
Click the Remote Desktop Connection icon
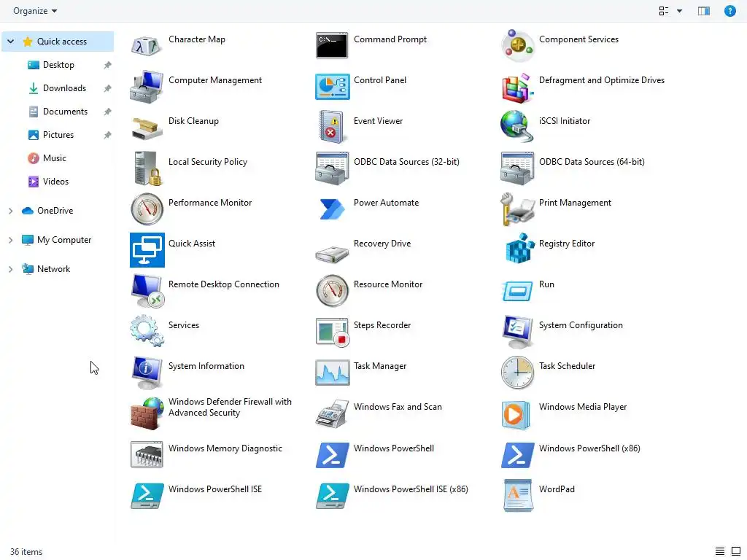147,291
